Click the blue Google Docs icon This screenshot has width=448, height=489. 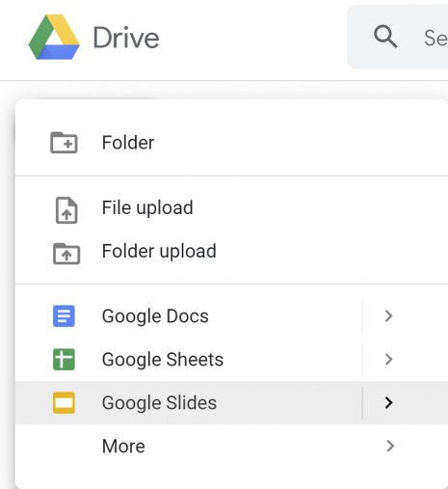(64, 316)
